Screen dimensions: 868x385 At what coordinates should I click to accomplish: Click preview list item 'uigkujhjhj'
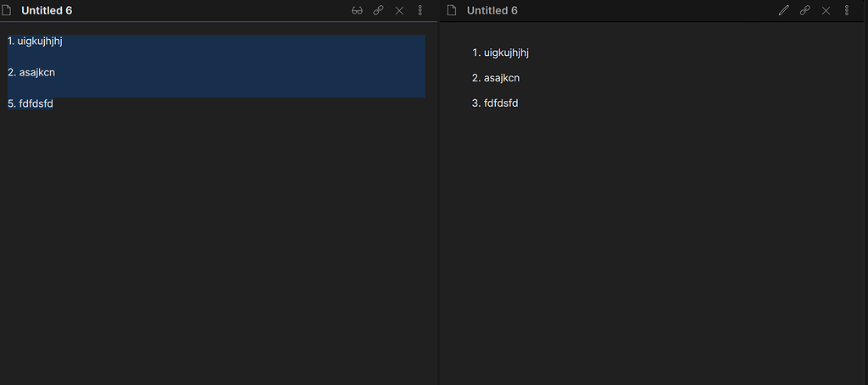pyautogui.click(x=507, y=53)
